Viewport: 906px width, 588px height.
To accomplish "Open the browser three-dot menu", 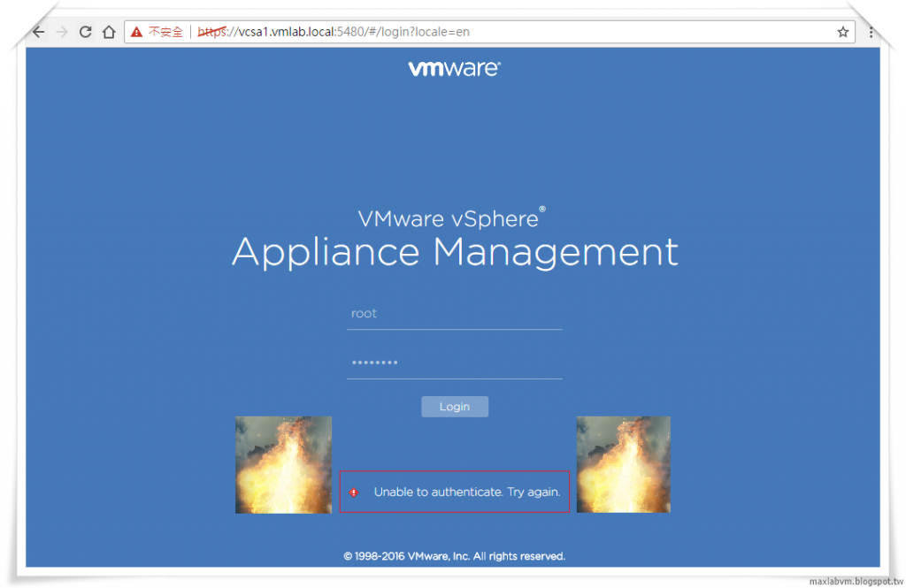I will (x=871, y=32).
